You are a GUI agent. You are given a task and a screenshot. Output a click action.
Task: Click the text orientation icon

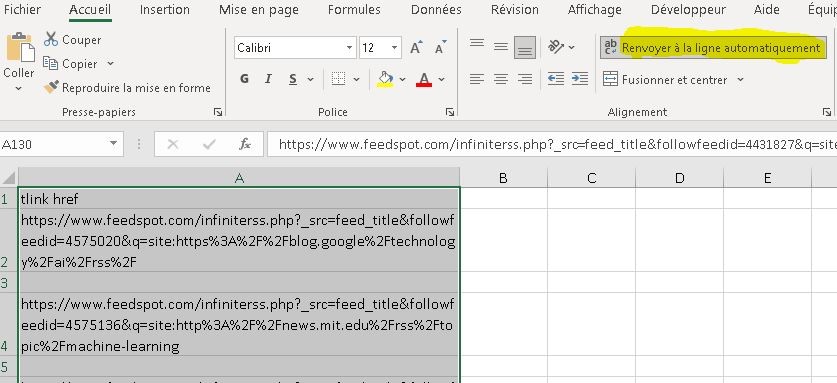click(556, 47)
